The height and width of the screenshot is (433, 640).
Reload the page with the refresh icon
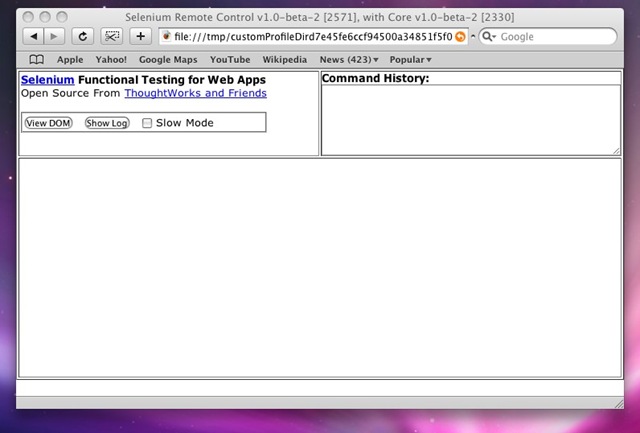click(x=82, y=37)
